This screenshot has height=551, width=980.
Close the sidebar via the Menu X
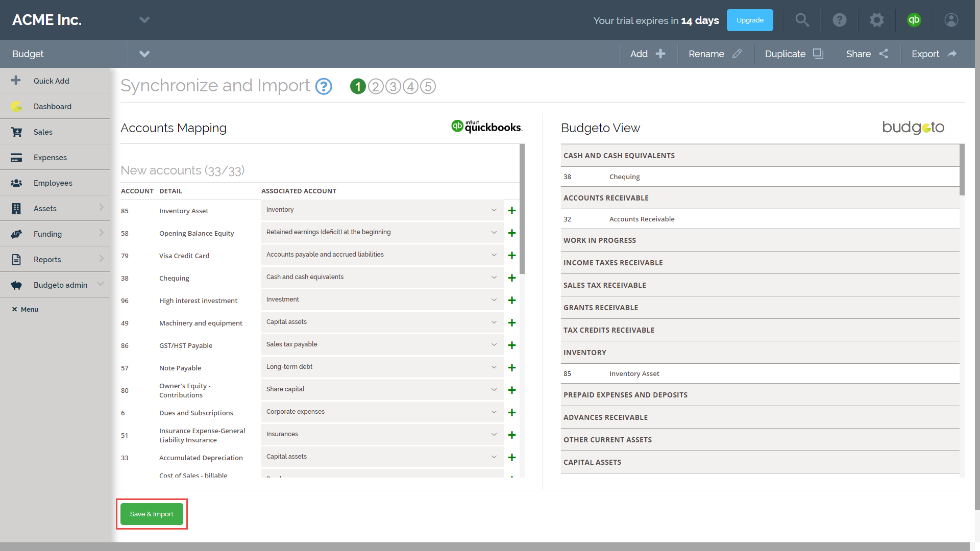pos(15,309)
